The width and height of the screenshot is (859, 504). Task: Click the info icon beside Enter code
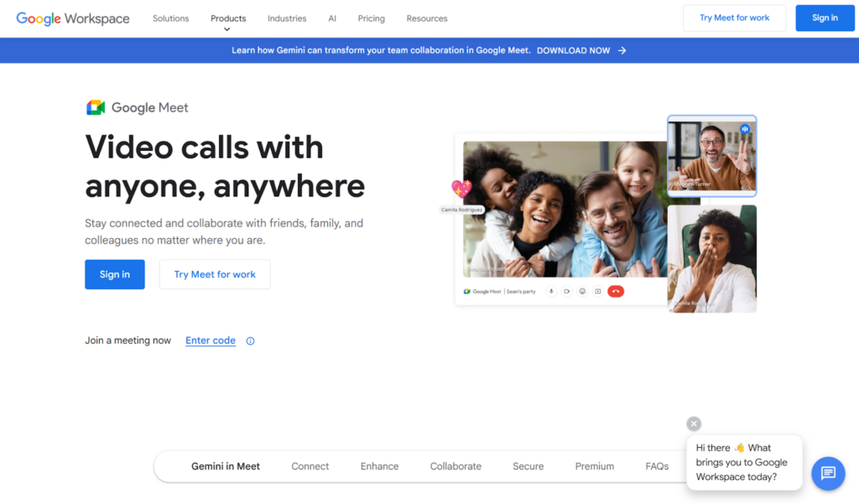(x=250, y=341)
